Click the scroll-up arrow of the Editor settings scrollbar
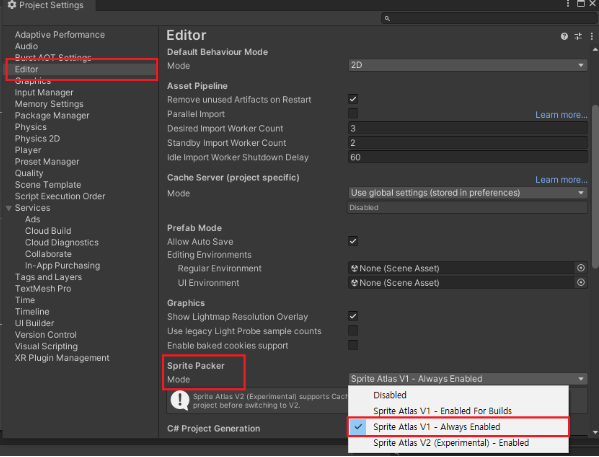Viewport: 599px width, 457px height. (595, 50)
